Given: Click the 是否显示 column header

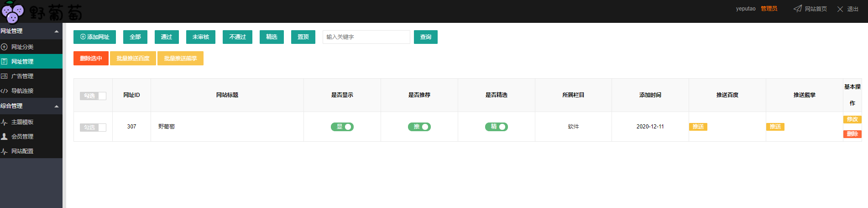Looking at the screenshot, I should coord(342,95).
